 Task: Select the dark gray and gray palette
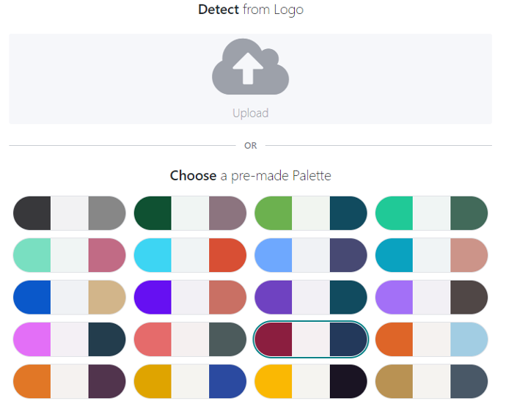point(70,213)
